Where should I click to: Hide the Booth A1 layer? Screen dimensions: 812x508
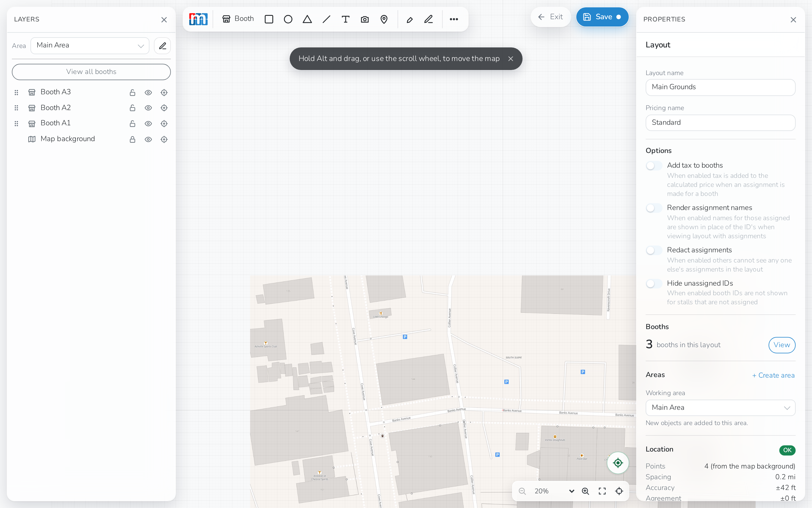click(148, 124)
